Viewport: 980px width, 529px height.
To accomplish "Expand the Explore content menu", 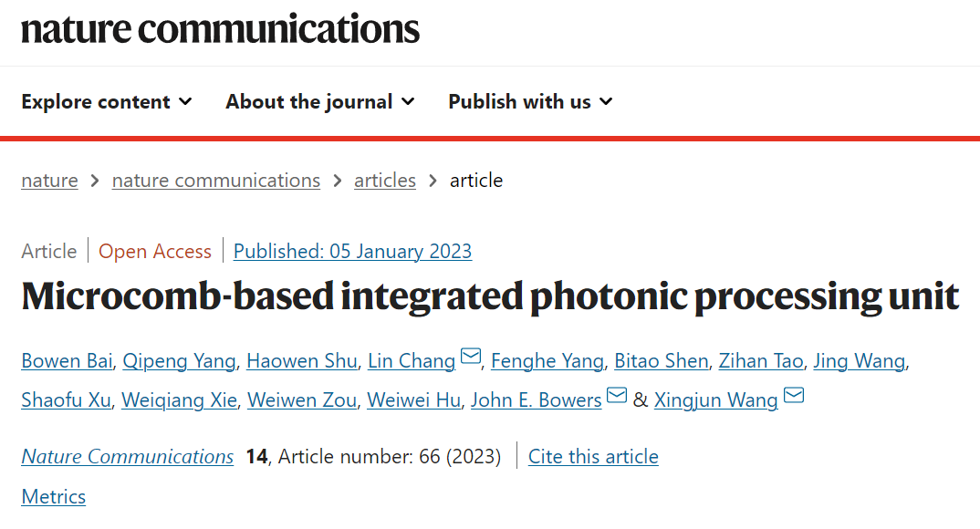I will (x=107, y=101).
